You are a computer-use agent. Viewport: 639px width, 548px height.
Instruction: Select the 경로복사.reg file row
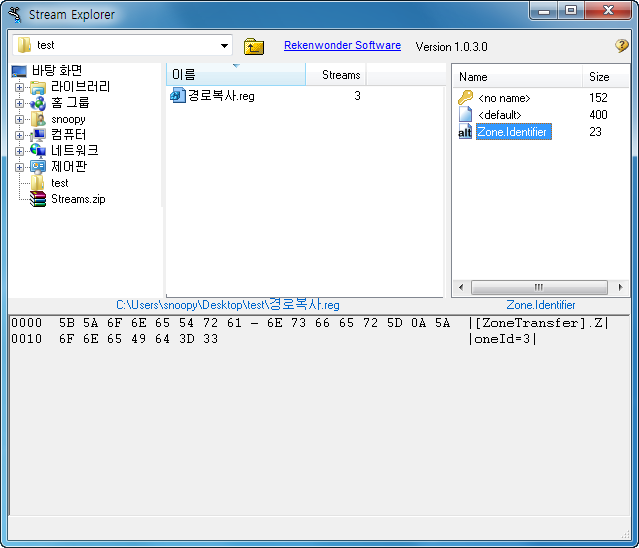tap(221, 96)
